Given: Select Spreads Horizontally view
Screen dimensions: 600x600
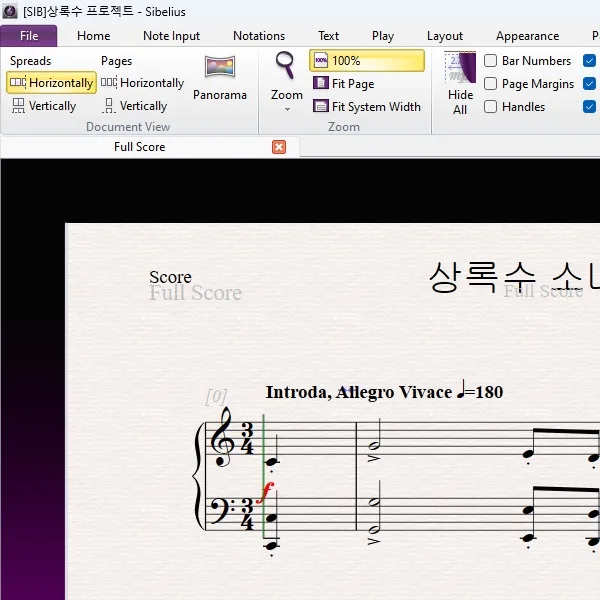Looking at the screenshot, I should pos(51,83).
